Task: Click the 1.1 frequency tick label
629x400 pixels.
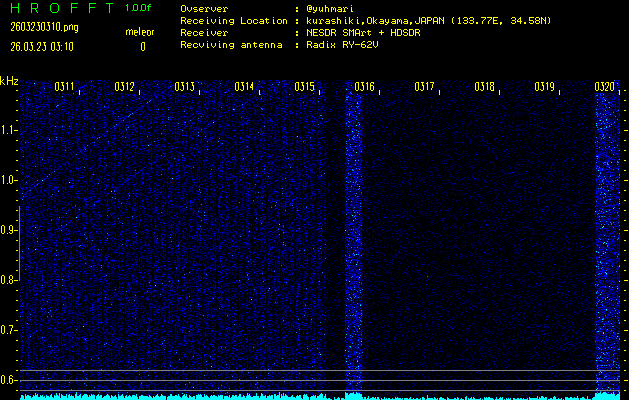Action: click(9, 130)
